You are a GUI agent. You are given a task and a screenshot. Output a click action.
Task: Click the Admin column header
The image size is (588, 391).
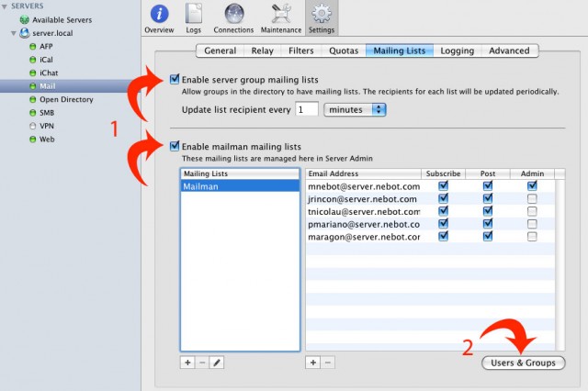532,173
